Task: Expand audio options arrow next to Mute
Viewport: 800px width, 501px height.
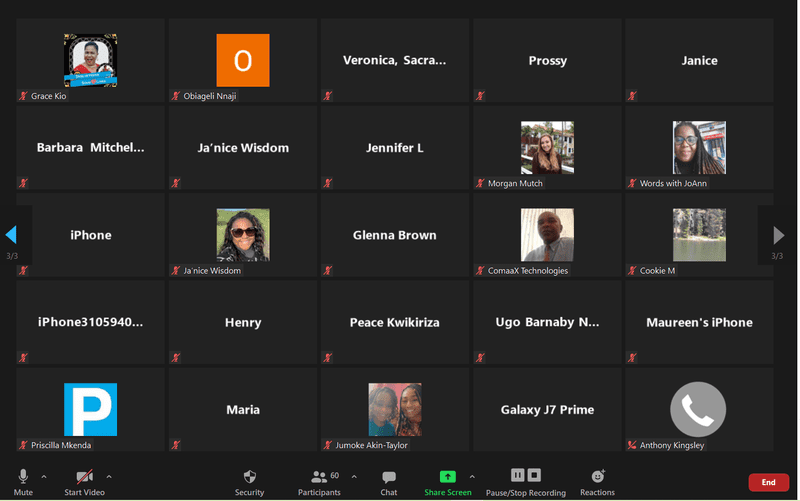Action: 44,477
